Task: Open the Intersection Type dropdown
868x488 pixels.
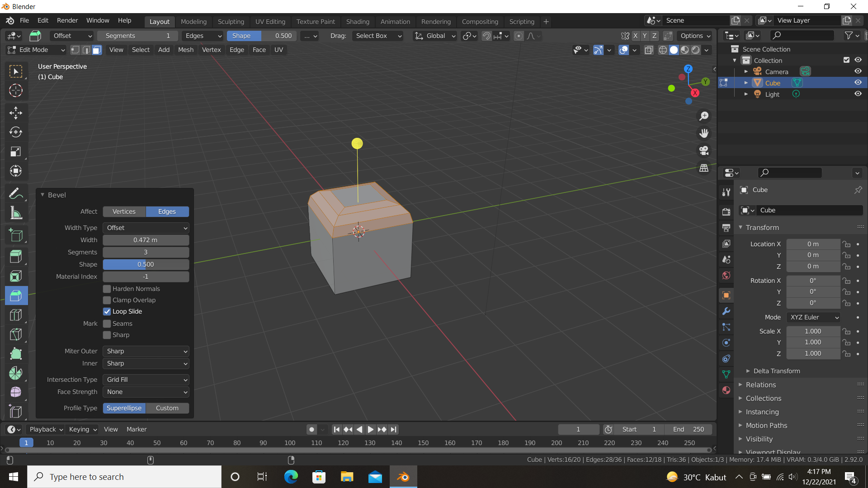Action: point(146,380)
